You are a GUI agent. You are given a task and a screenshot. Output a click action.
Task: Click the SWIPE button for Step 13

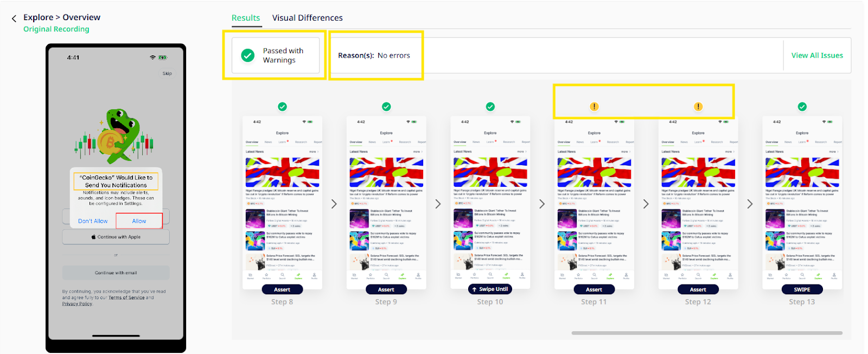[x=802, y=289]
